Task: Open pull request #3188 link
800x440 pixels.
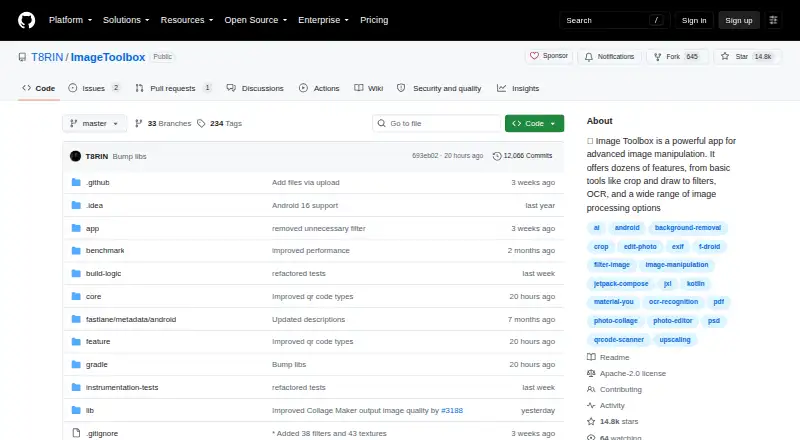Action: pyautogui.click(x=452, y=410)
